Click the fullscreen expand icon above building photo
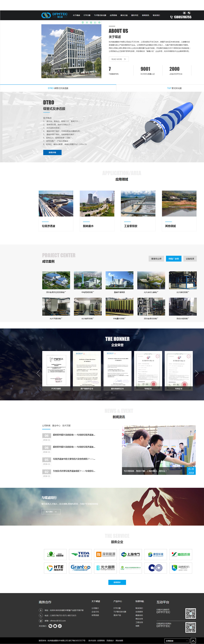This screenshot has width=204, height=644. pyautogui.click(x=87, y=23)
